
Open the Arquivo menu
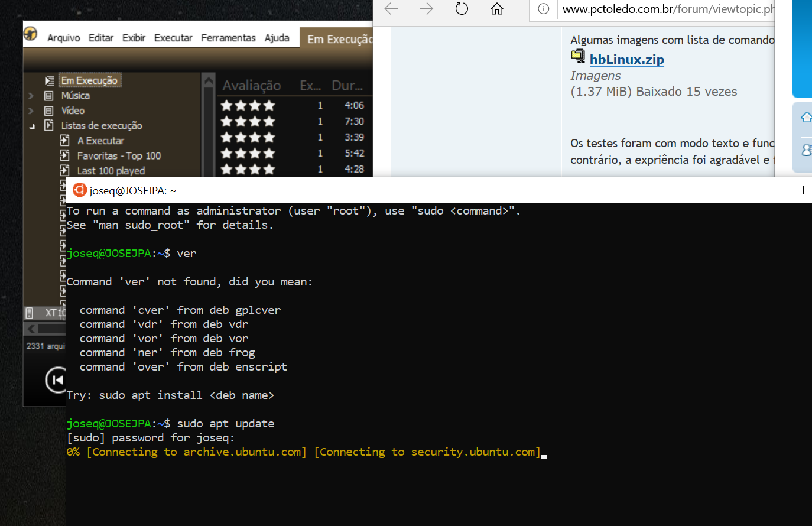63,38
